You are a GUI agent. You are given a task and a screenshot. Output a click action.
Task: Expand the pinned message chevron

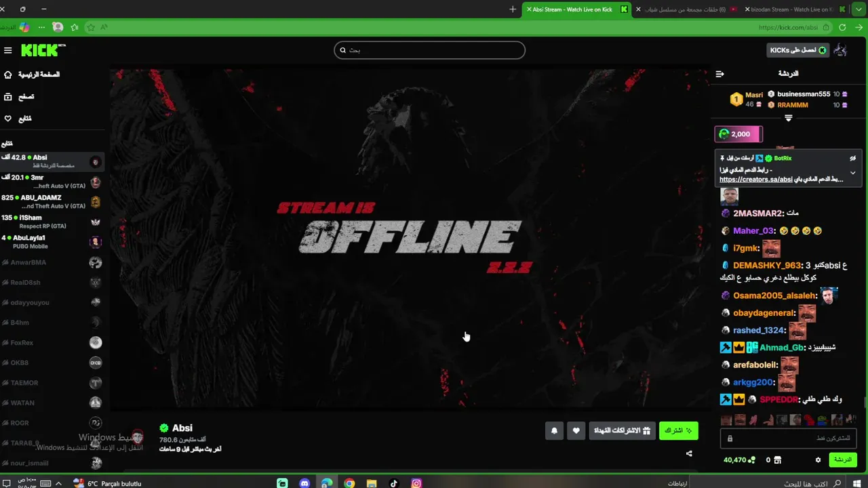point(852,173)
